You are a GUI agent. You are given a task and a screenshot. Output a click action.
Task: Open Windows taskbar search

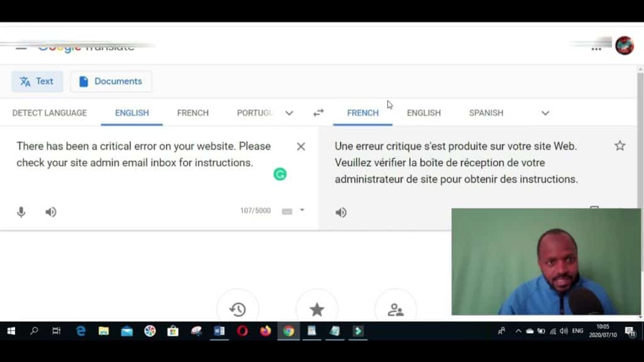pyautogui.click(x=34, y=331)
